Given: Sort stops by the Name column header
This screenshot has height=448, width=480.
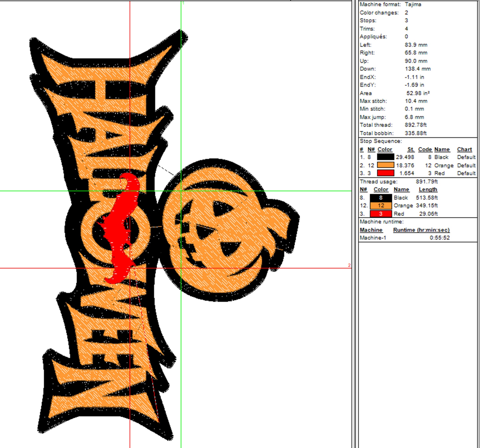Looking at the screenshot, I should (443, 149).
